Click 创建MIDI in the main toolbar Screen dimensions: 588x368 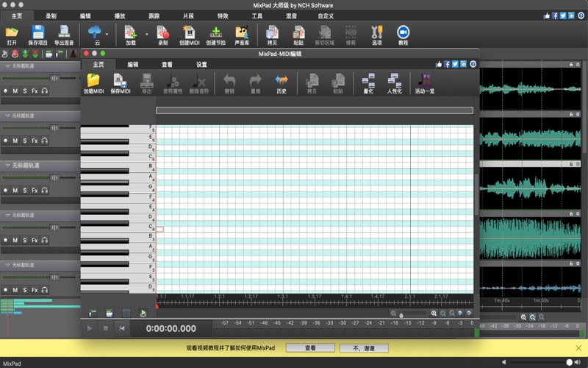click(189, 34)
